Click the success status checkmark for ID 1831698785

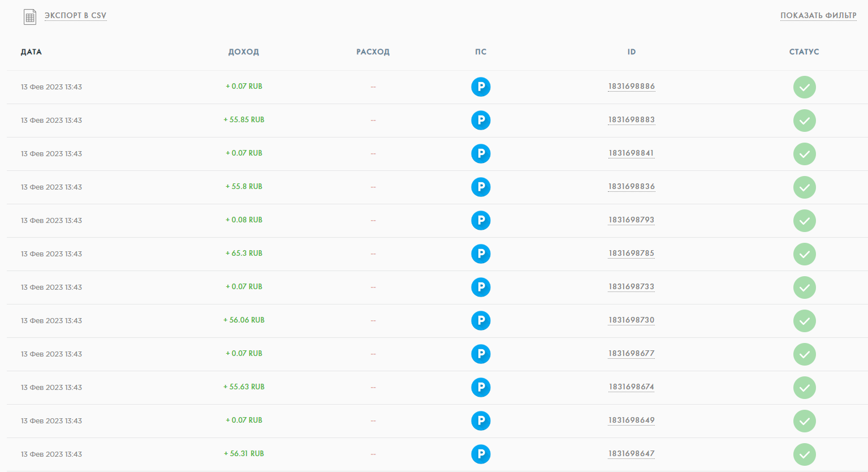coord(804,254)
